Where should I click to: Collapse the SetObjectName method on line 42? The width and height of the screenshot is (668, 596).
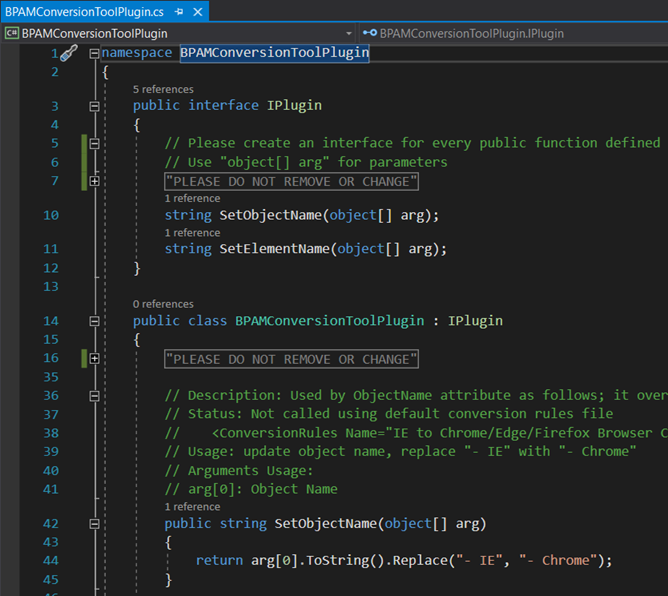94,524
